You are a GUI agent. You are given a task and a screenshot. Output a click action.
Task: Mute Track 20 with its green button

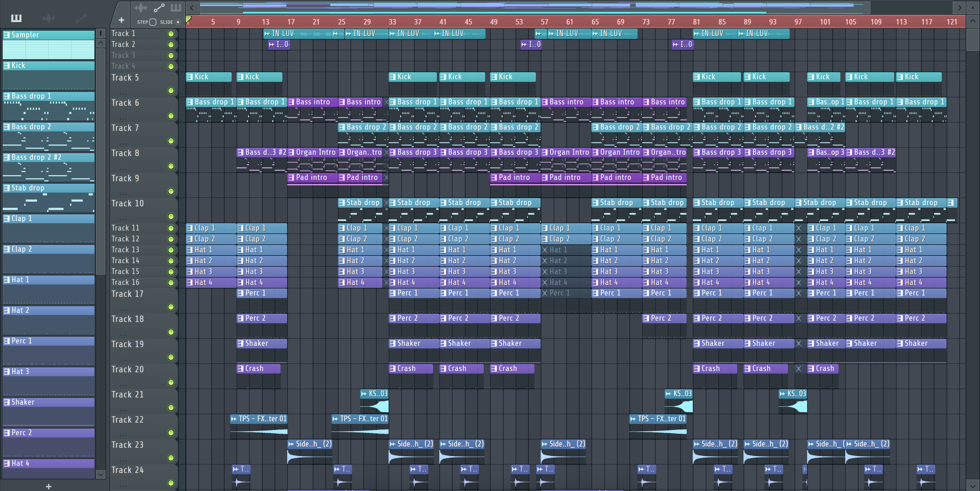171,382
